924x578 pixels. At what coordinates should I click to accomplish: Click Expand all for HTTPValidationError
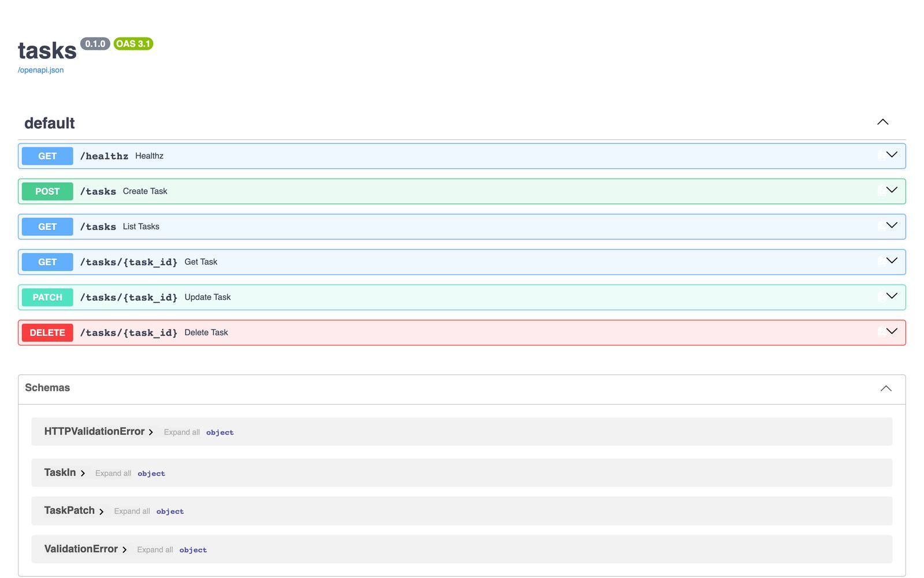coord(182,432)
